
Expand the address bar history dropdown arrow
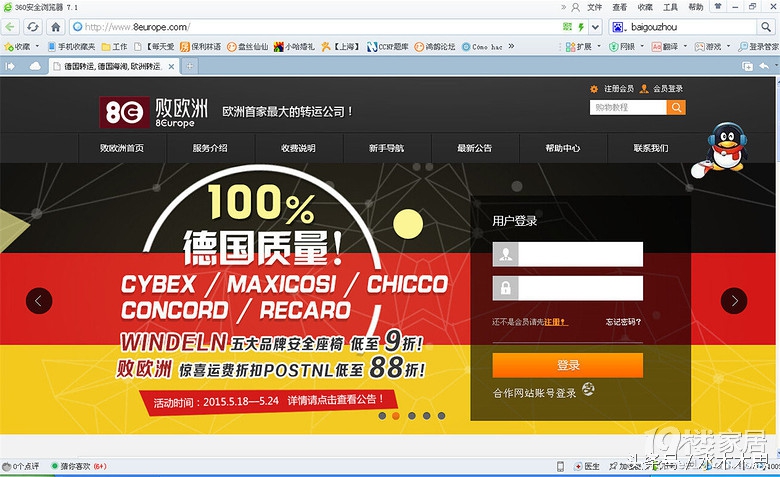(595, 27)
